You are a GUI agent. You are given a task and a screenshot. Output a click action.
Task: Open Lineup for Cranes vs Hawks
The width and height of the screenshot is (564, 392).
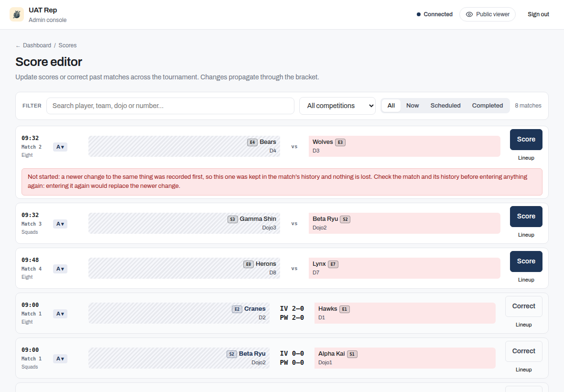(523, 325)
